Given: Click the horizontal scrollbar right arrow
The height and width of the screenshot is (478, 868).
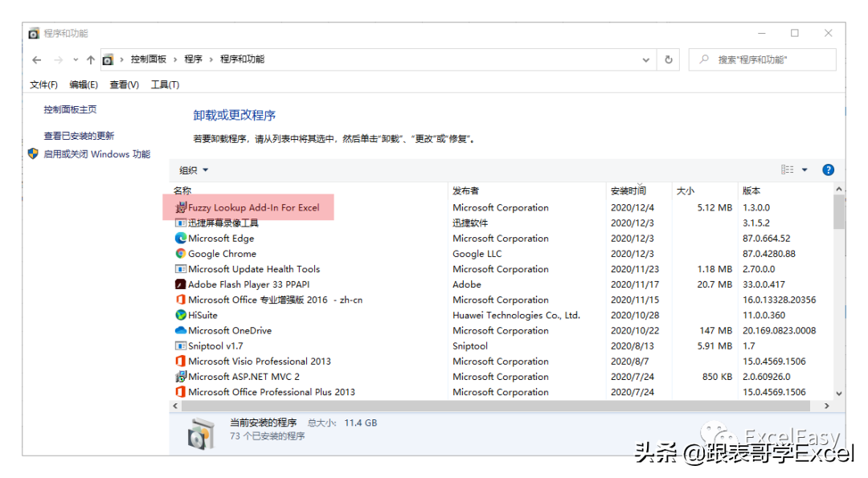Looking at the screenshot, I should [x=826, y=406].
